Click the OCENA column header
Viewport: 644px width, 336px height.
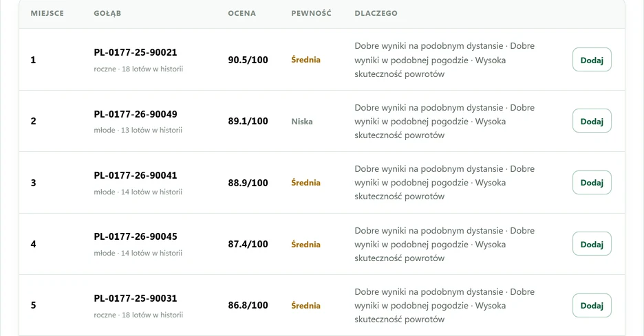pyautogui.click(x=242, y=13)
